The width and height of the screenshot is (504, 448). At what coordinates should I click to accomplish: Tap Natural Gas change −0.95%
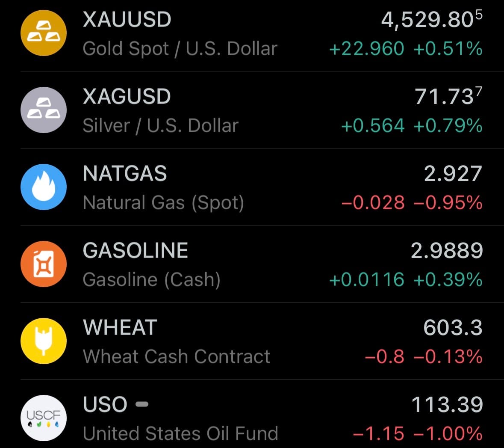pyautogui.click(x=448, y=203)
